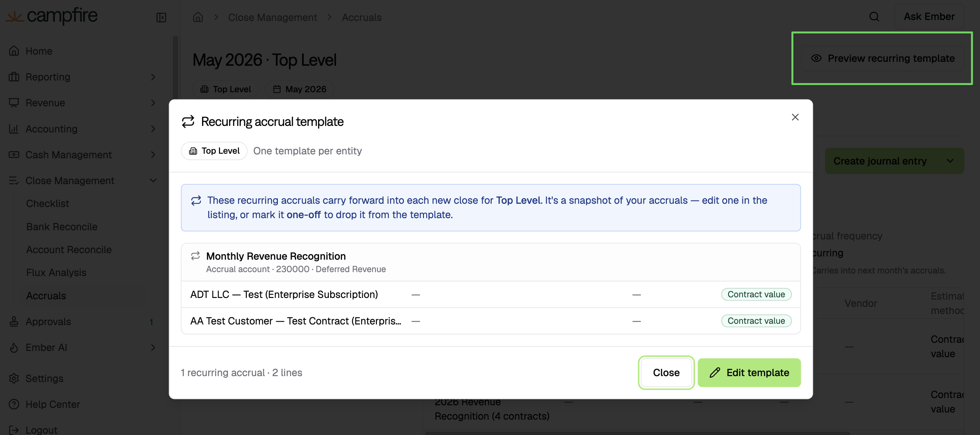The width and height of the screenshot is (980, 435).
Task: Click the Ember AI flame icon
Action: pos(14,347)
